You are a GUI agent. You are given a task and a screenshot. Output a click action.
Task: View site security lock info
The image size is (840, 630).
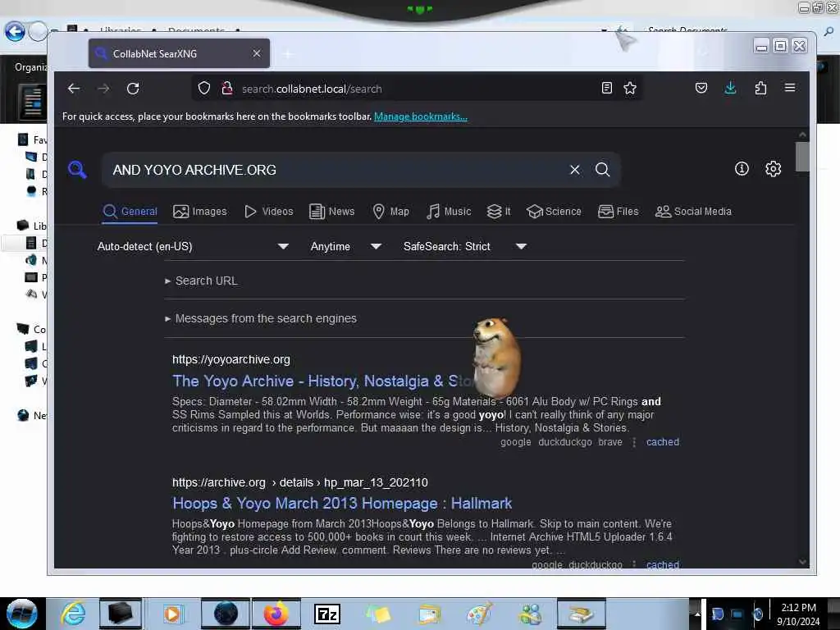pos(227,89)
